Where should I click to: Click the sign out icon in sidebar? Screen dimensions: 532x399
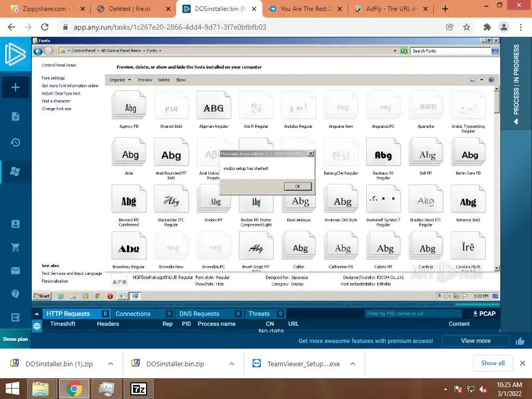[15, 317]
